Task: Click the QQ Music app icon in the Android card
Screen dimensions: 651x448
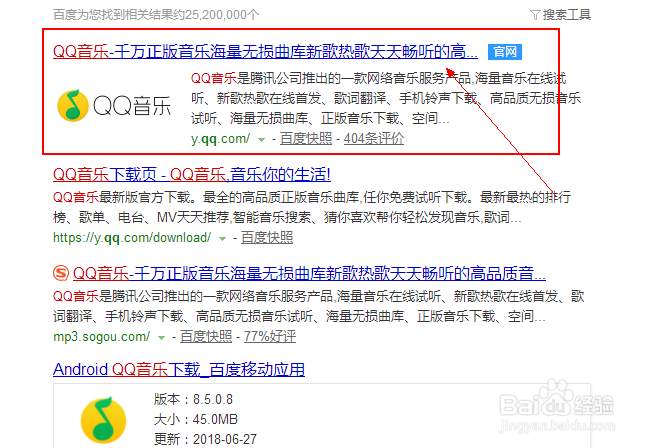Action: click(103, 420)
